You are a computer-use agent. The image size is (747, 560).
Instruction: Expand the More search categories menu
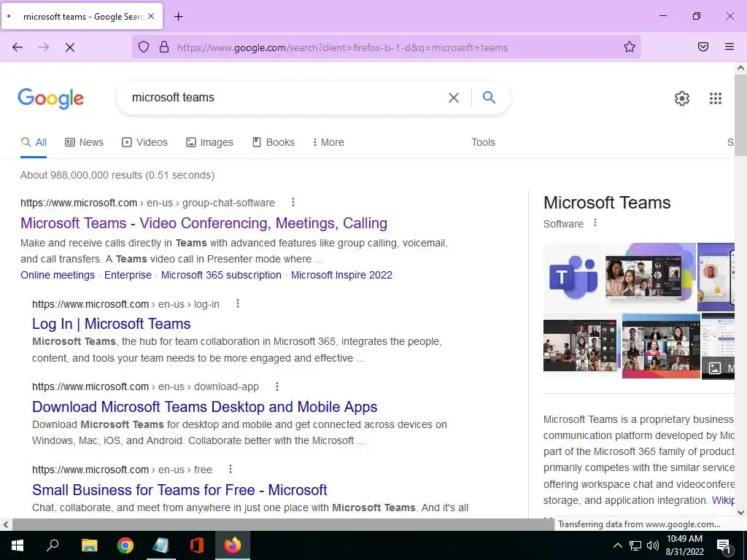328,142
